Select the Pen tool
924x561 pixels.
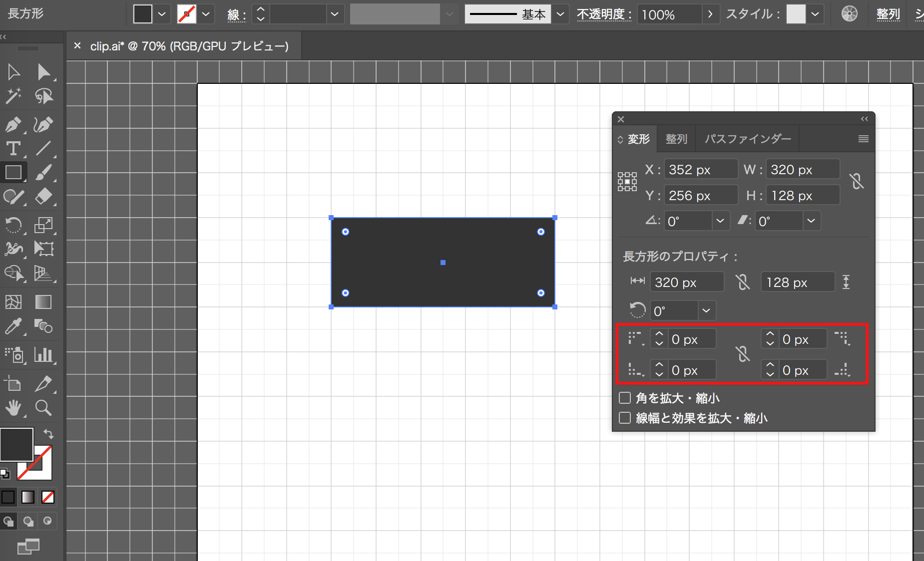point(13,124)
